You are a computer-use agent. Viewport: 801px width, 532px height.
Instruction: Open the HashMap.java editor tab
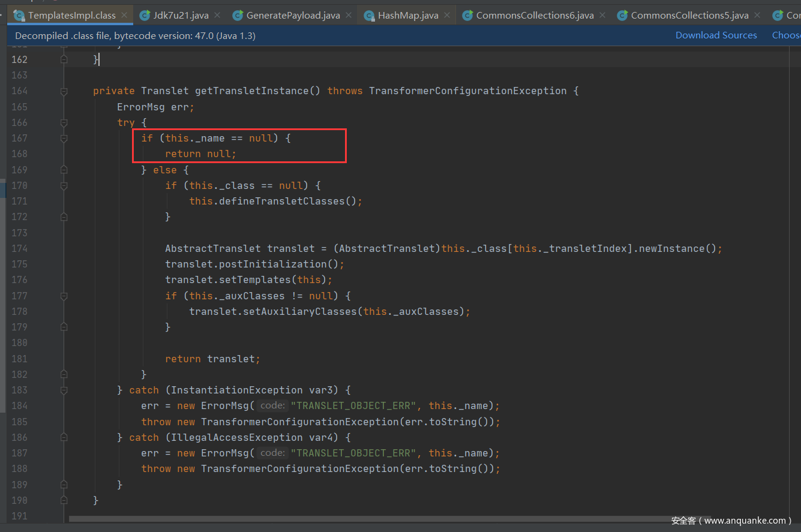[407, 16]
